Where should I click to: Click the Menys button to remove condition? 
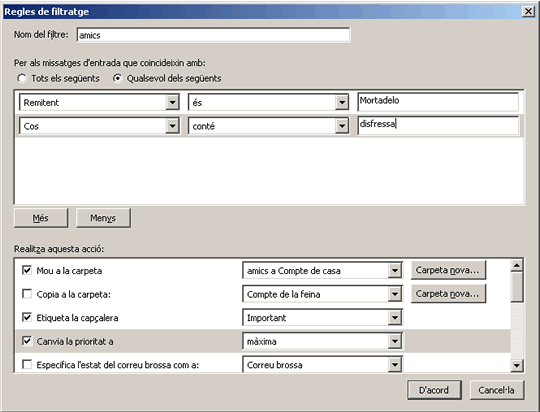click(103, 218)
